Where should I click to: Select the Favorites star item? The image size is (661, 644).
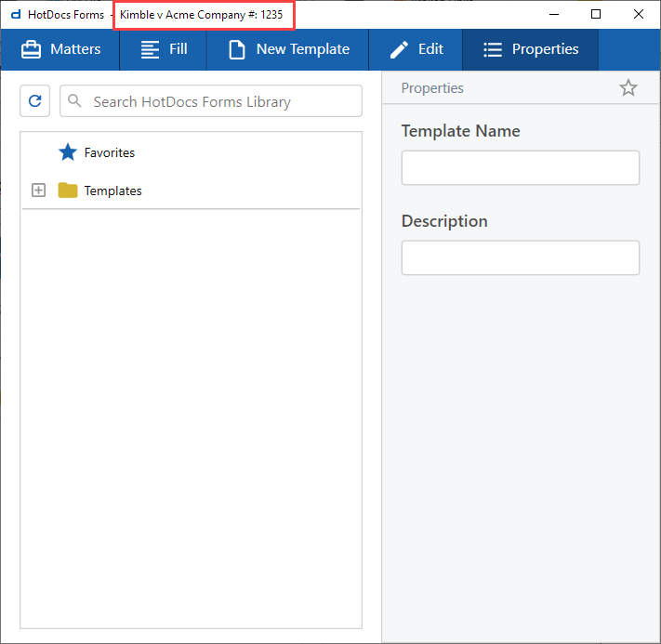click(x=109, y=152)
